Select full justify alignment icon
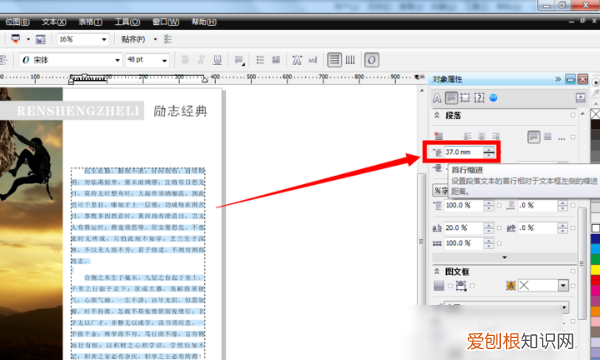Screen dimensions: 600x360 pyautogui.click(x=534, y=137)
